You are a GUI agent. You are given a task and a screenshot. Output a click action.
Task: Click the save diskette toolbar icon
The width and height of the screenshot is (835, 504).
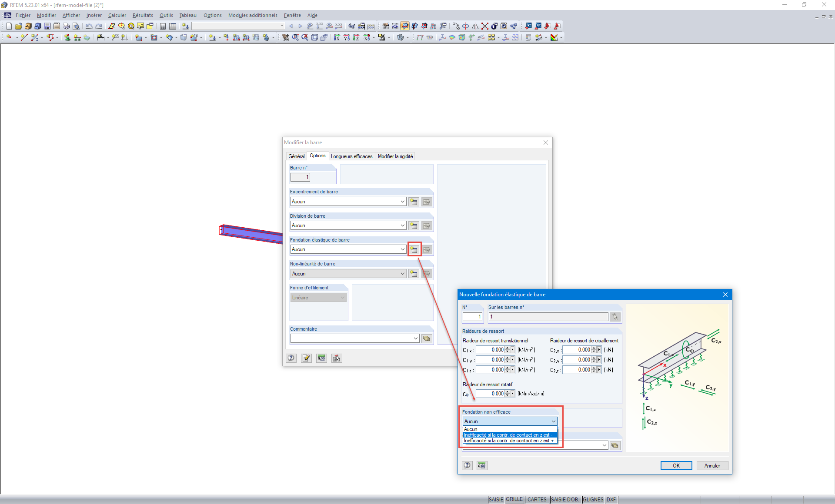[x=47, y=26]
